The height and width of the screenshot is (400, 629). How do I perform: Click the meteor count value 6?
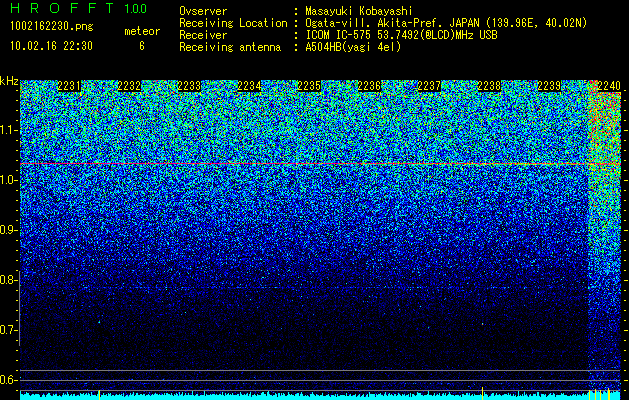coord(142,46)
